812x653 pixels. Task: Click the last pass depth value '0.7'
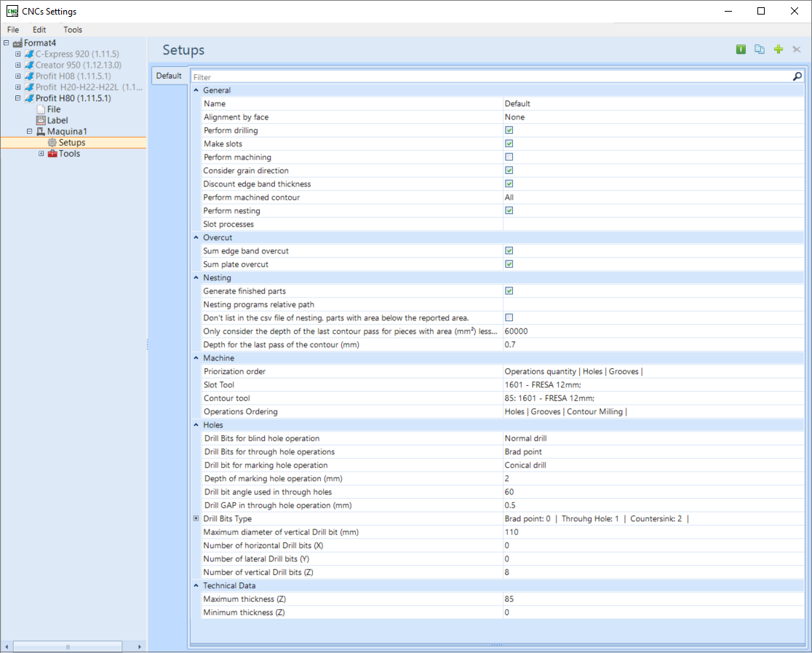pos(510,344)
